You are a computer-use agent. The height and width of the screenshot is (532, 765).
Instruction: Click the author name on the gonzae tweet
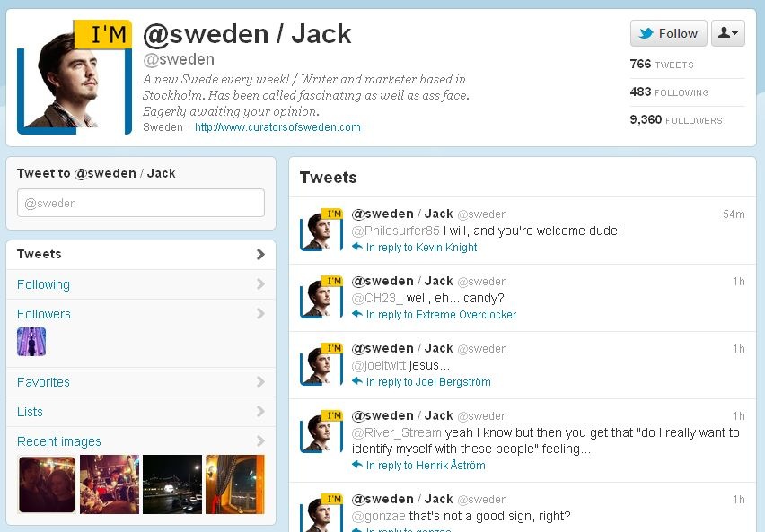point(402,499)
